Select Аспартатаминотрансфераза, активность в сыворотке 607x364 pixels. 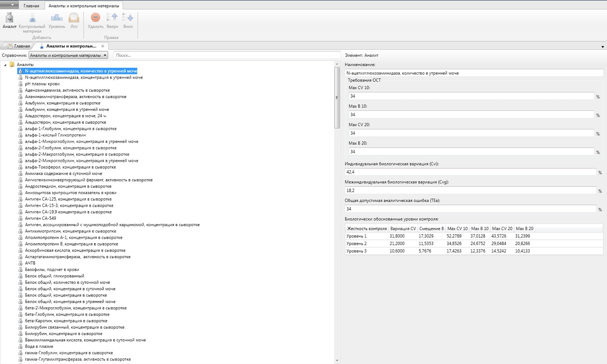coord(78,257)
